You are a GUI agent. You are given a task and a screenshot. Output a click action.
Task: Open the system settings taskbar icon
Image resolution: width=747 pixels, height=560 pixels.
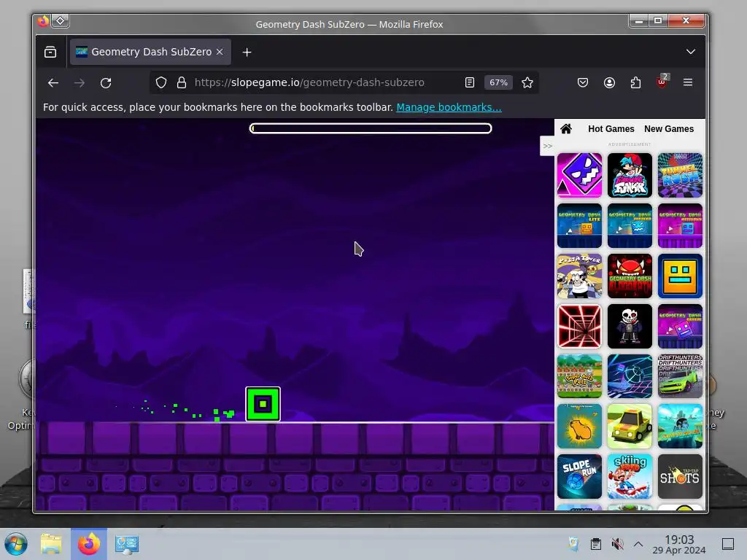(x=127, y=544)
